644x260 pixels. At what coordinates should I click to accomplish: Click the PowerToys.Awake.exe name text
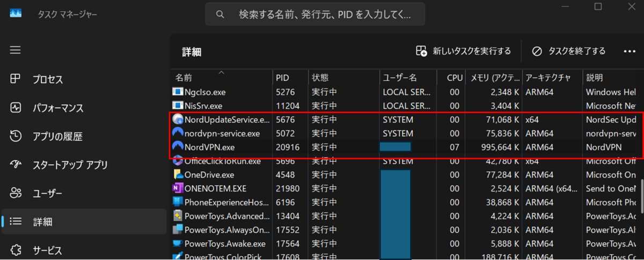[225, 244]
